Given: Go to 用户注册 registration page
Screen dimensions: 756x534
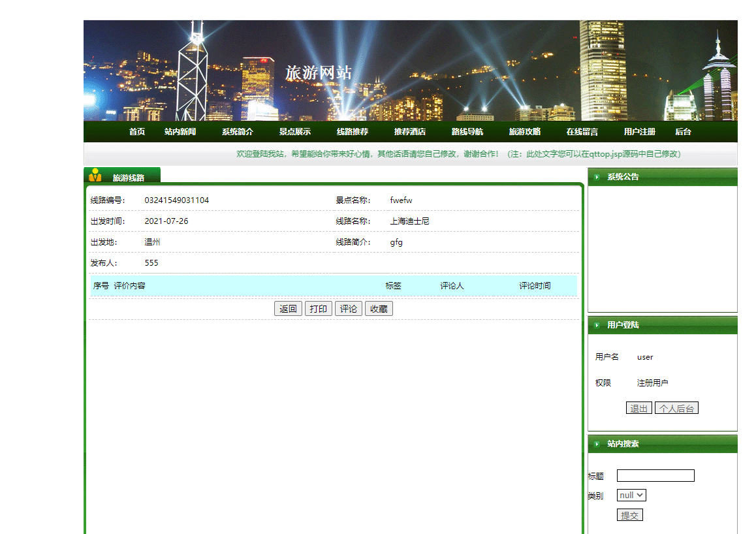Looking at the screenshot, I should pos(638,131).
